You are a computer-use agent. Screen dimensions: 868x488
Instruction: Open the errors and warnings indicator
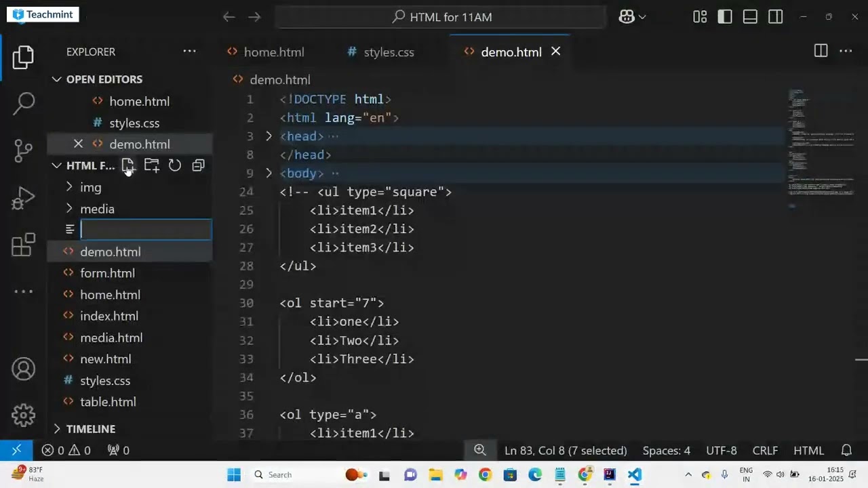[x=66, y=450]
